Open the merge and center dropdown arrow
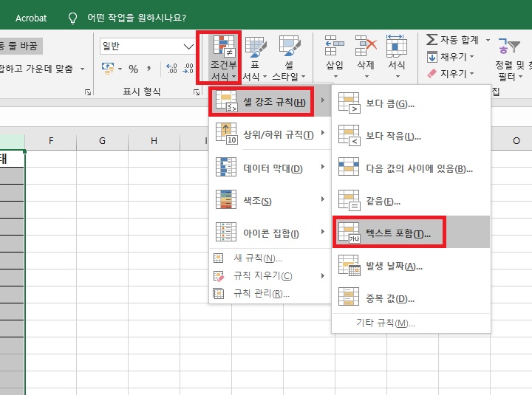Screen dimensions: 532x395 83,69
